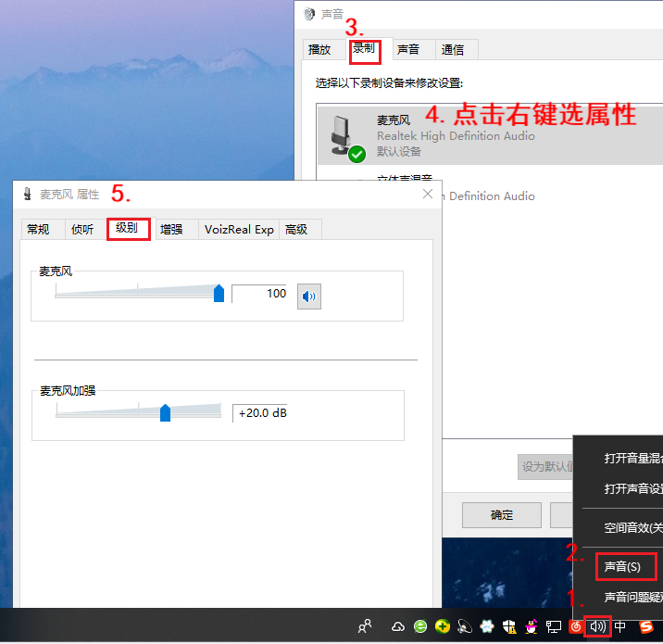
Task: Click the Realtek High Definition Audio label under 麦克风
Action: 456,136
